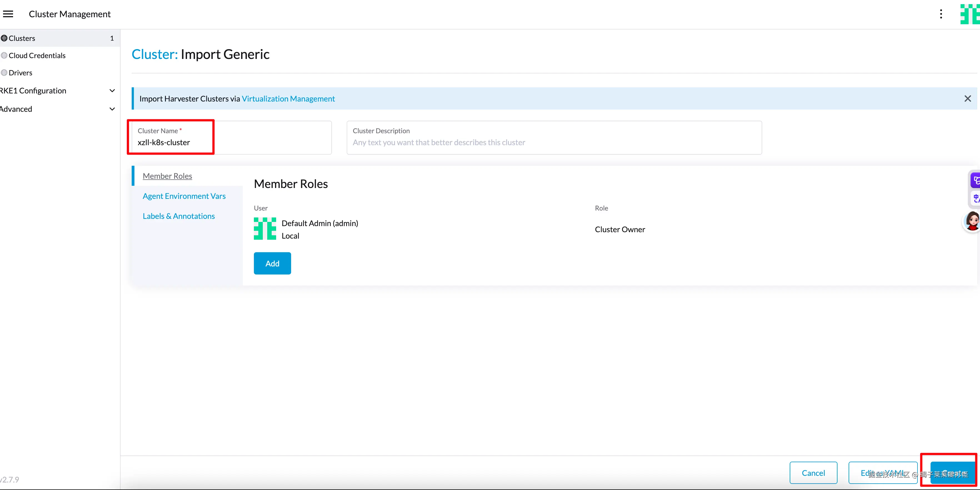The width and height of the screenshot is (980, 490).
Task: Click into the Cluster Description field
Action: 554,142
